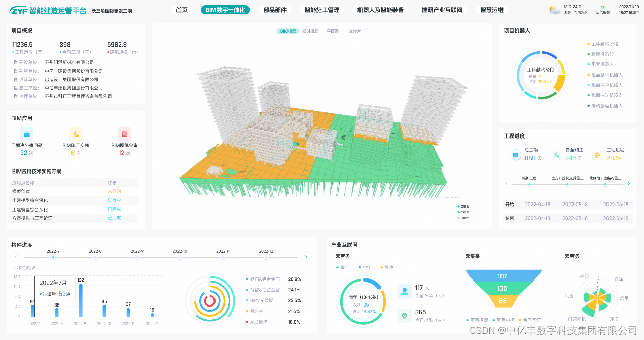The width and height of the screenshot is (644, 340).
Task: Click the 2022-9 bar showing 122
Action: [x=81, y=300]
